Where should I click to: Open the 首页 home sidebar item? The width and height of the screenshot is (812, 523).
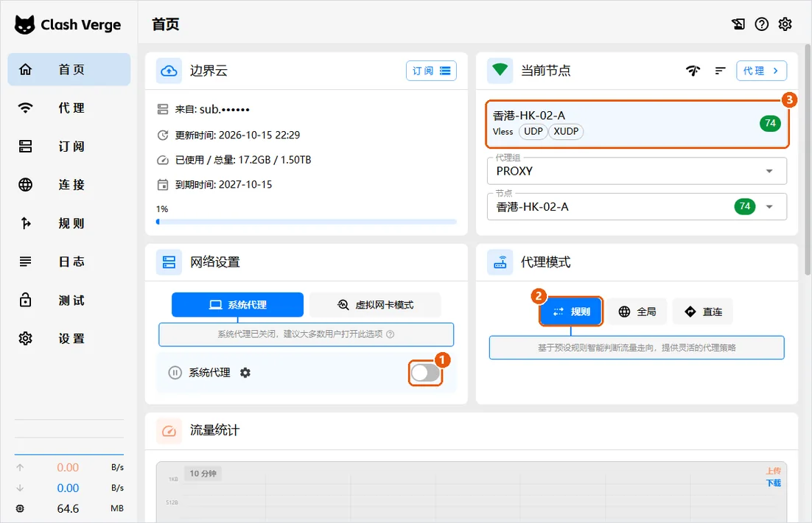[x=69, y=69]
